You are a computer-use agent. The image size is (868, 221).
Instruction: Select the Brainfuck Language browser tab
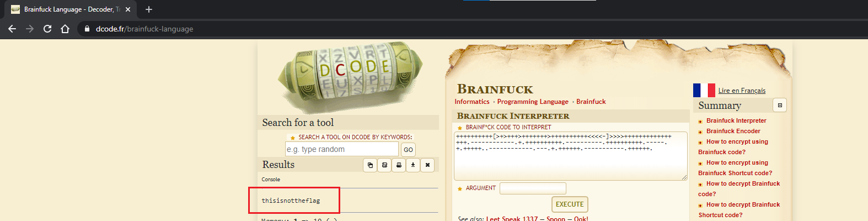pyautogui.click(x=72, y=9)
